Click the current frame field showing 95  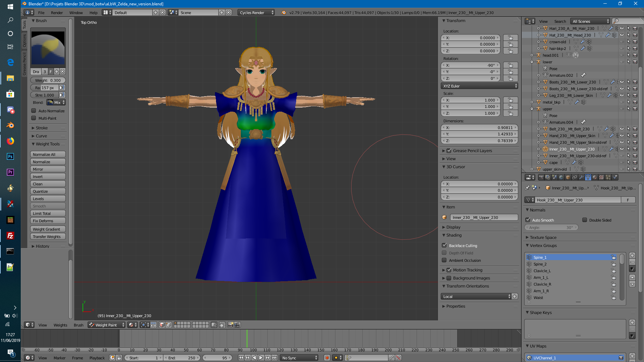pyautogui.click(x=218, y=358)
